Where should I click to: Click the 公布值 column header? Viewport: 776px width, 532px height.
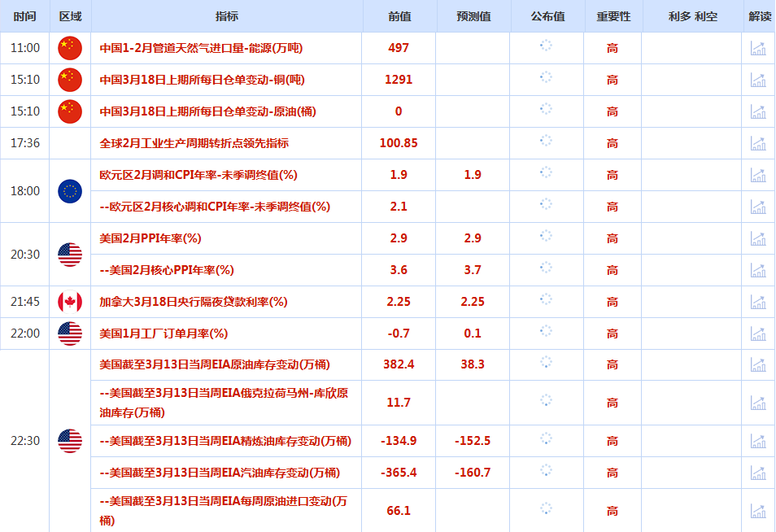click(x=548, y=16)
